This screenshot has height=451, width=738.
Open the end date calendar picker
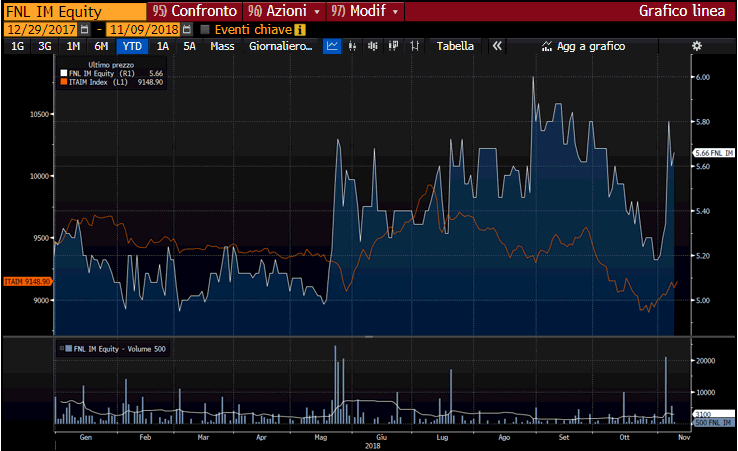(x=186, y=29)
